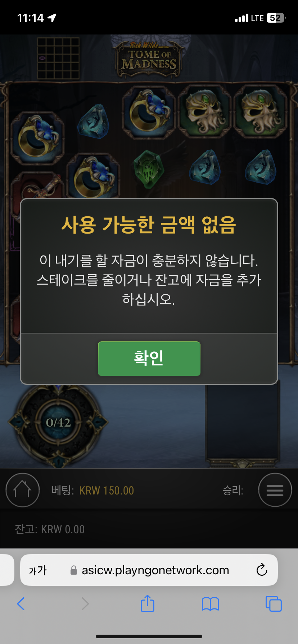Reload the page with refresh icon
The width and height of the screenshot is (298, 644).
pyautogui.click(x=262, y=570)
